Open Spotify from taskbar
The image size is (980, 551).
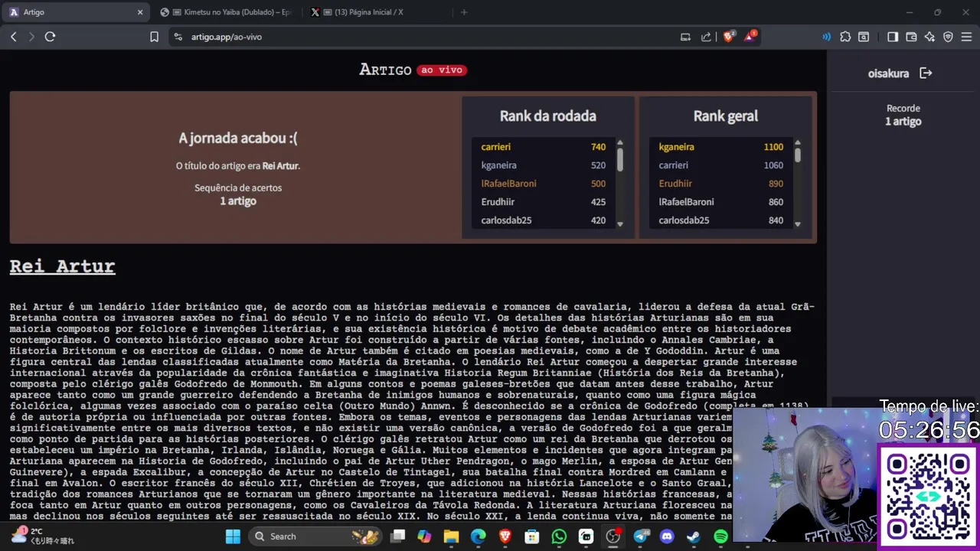pos(720,536)
